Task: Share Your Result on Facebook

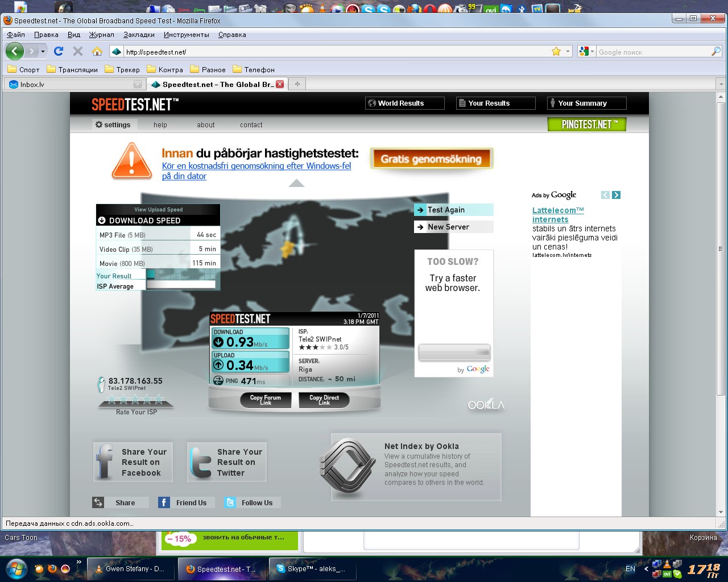Action: click(x=133, y=462)
